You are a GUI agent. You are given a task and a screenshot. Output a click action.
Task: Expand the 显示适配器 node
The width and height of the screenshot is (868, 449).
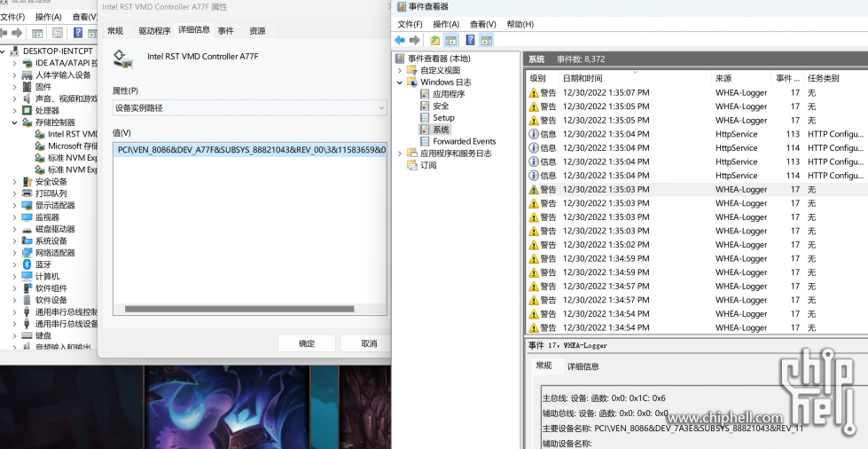click(15, 205)
